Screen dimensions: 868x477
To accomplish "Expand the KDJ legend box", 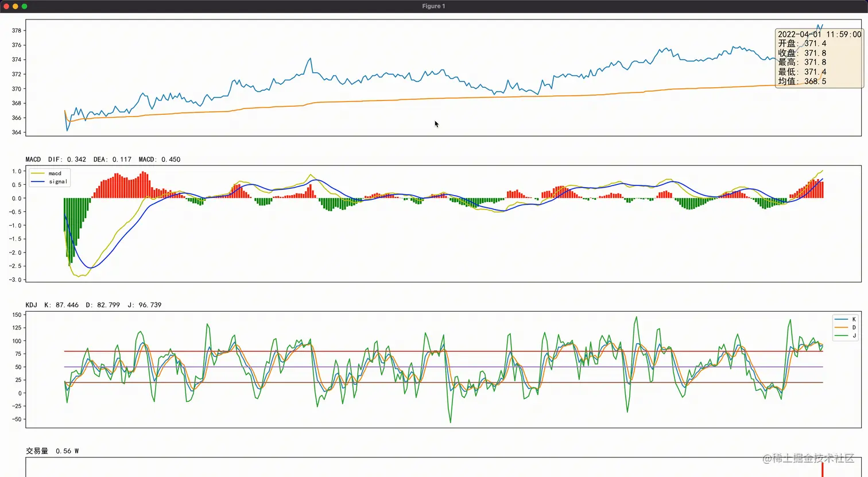I will 844,327.
